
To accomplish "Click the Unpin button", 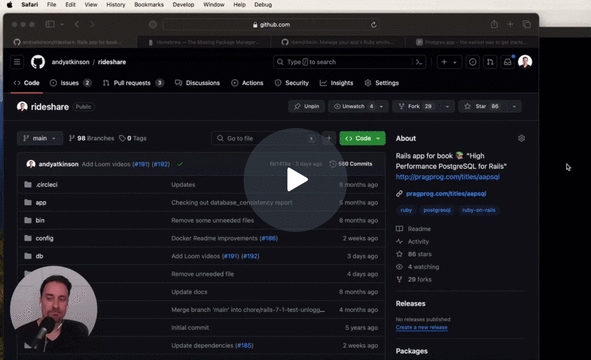I will click(306, 107).
